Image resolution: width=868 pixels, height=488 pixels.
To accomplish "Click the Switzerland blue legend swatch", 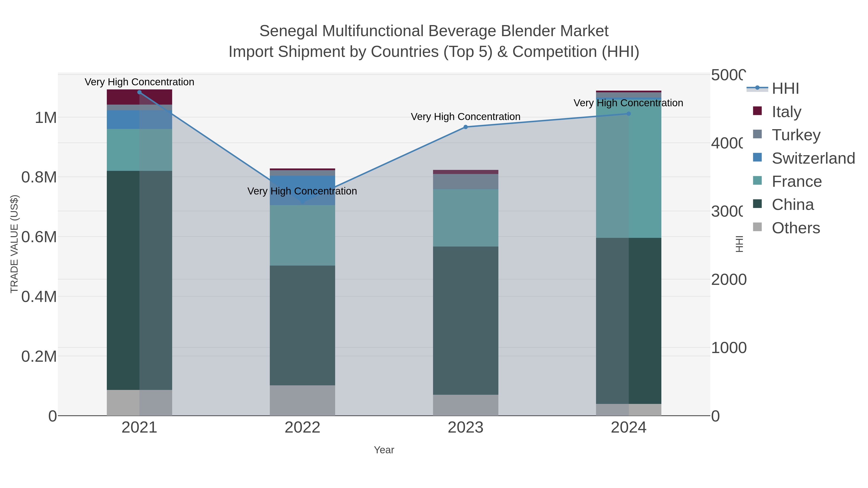I will click(x=757, y=157).
